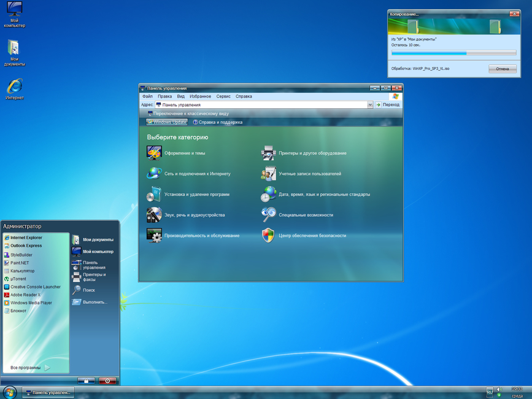Click the volume speaker tray icon

point(499,389)
